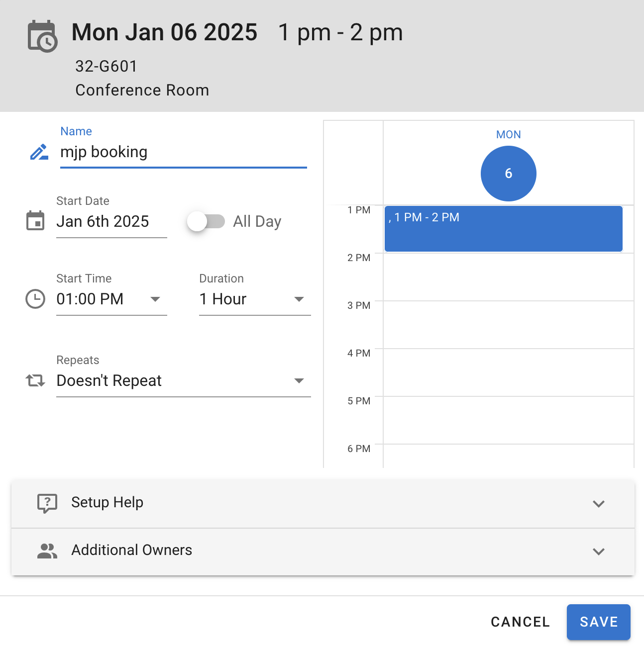The width and height of the screenshot is (644, 646).
Task: Click the calendar clock icon in header
Action: pyautogui.click(x=42, y=36)
